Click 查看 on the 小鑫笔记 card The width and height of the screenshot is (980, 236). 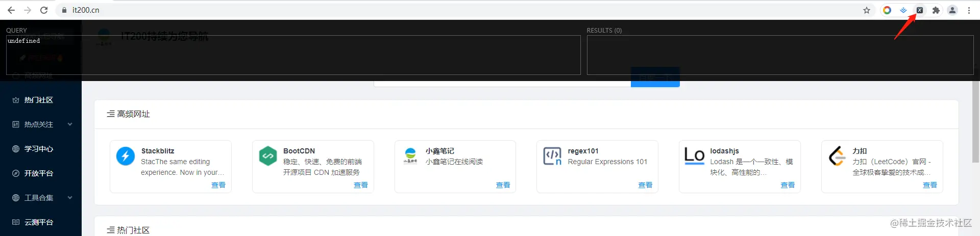point(503,185)
